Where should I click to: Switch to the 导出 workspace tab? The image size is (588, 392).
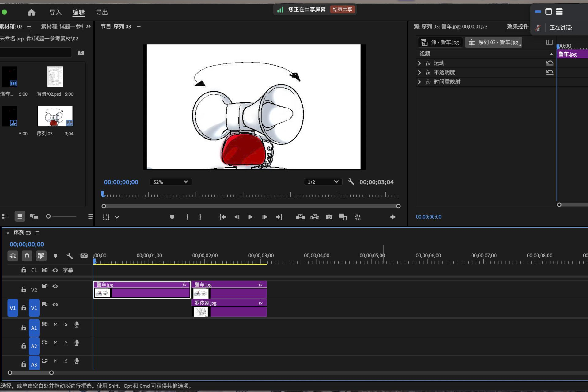102,12
